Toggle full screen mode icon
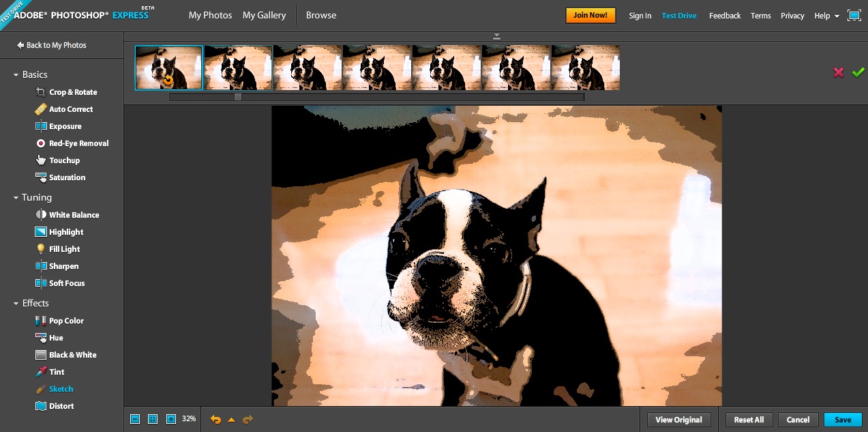This screenshot has height=432, width=868. (x=854, y=15)
